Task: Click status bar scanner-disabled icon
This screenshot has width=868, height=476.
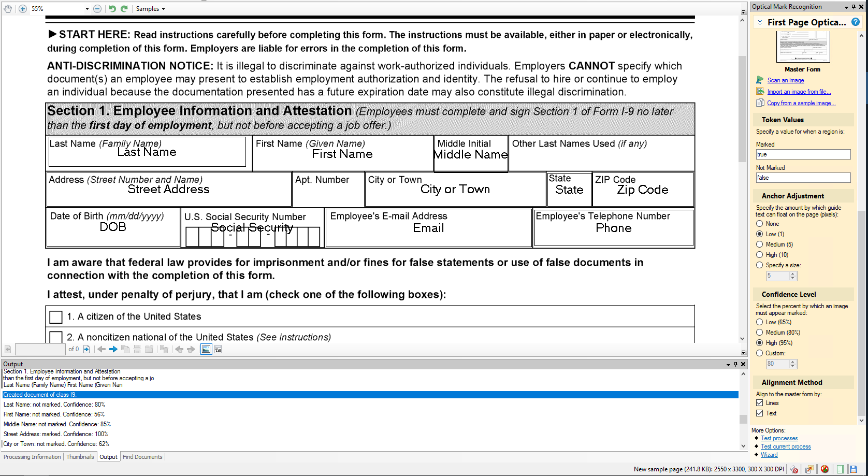Action: (x=794, y=469)
